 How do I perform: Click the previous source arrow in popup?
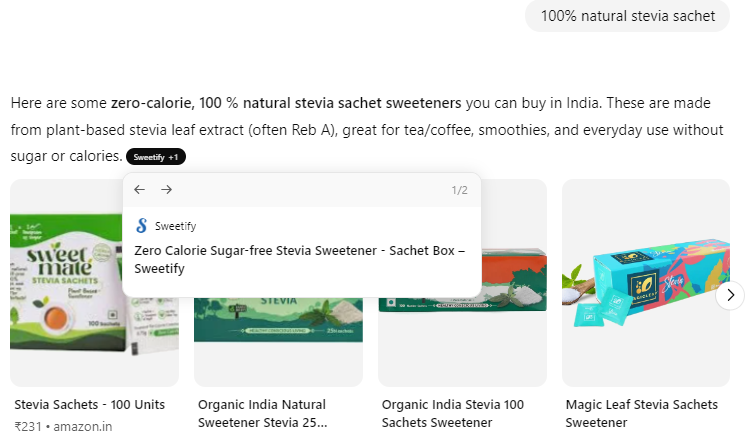click(x=140, y=190)
